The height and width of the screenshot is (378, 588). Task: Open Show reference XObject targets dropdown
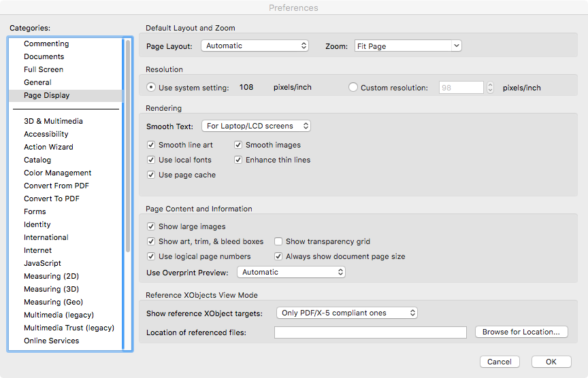[347, 313]
